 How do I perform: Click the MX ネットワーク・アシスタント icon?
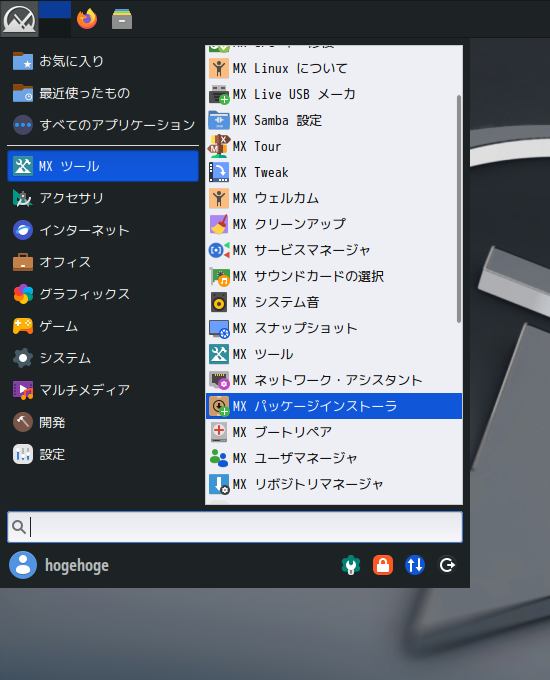pyautogui.click(x=219, y=380)
